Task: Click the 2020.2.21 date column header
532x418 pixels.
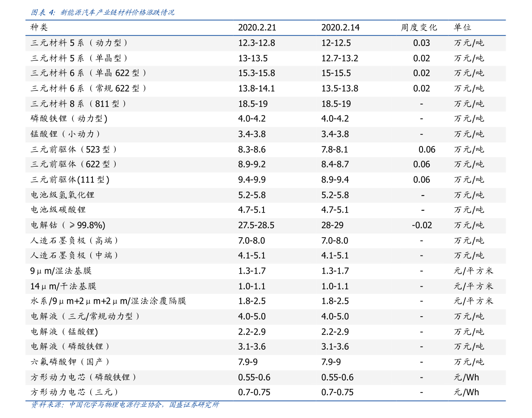Action: 258,27
